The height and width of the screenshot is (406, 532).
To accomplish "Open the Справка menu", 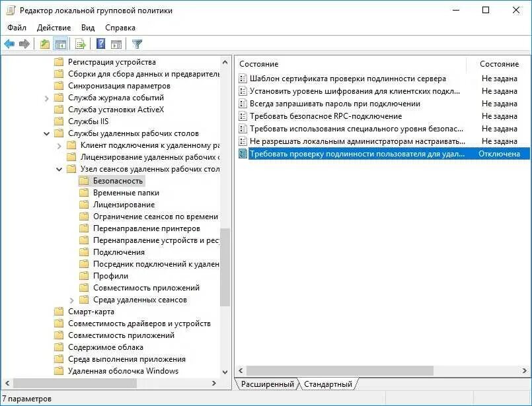I will 120,28.
